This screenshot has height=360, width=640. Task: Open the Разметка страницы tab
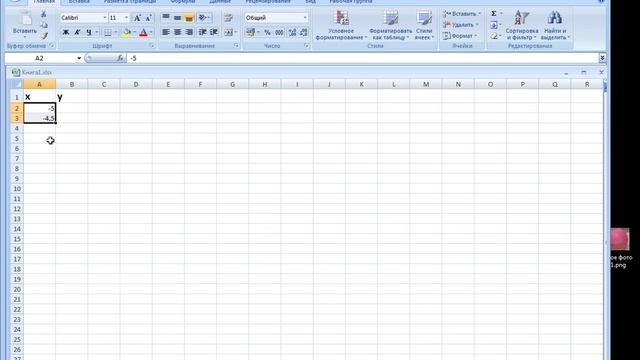tap(130, 2)
